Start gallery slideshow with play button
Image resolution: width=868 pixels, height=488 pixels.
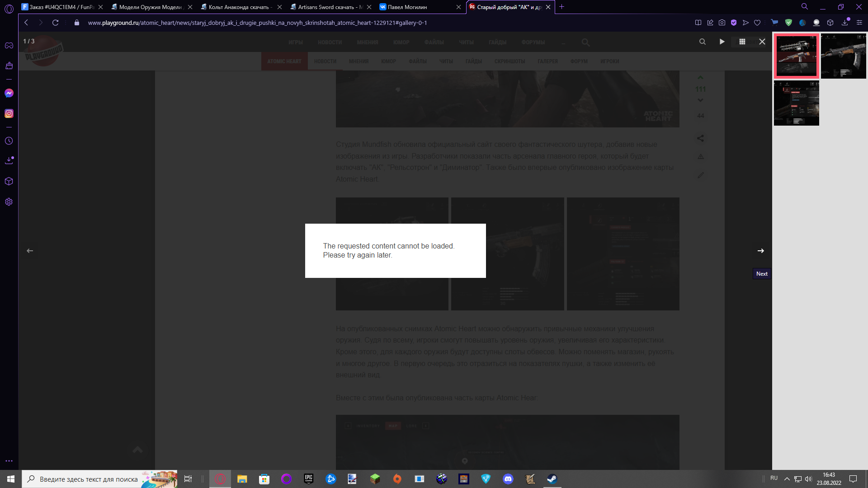pyautogui.click(x=722, y=42)
